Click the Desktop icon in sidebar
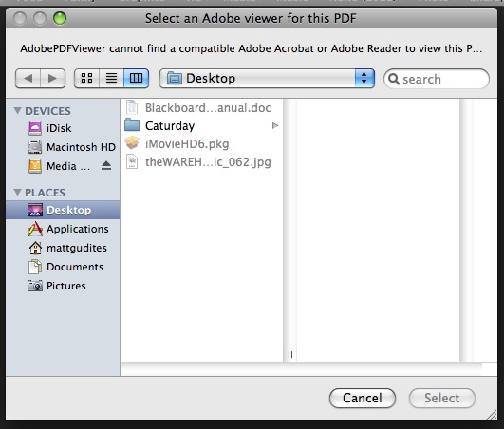Screen dimensions: 504x429 (35, 210)
